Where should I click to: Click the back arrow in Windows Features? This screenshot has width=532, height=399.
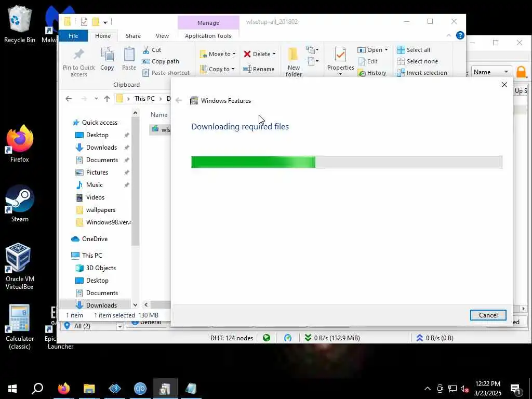(x=179, y=100)
